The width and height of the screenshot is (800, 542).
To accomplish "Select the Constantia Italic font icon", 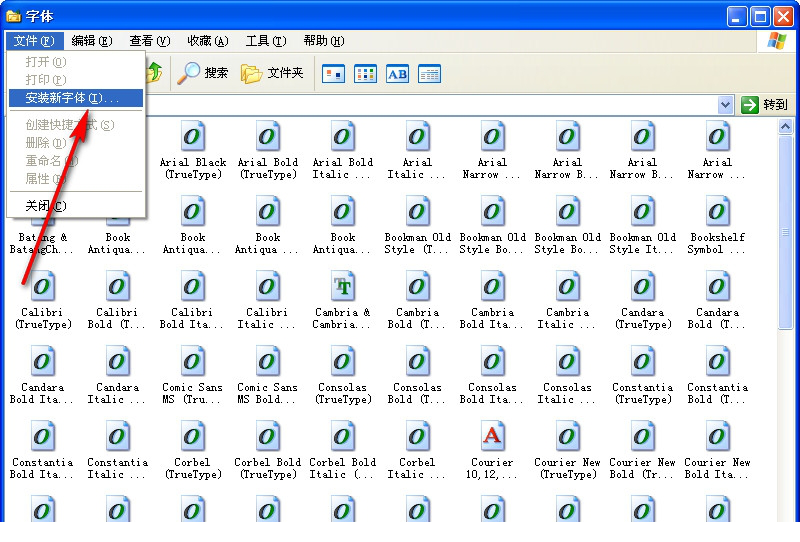I will (x=118, y=437).
